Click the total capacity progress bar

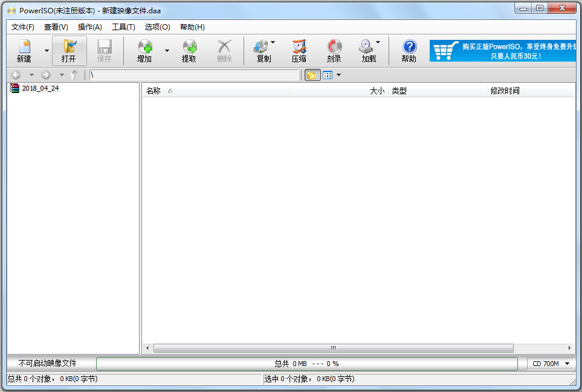point(307,364)
